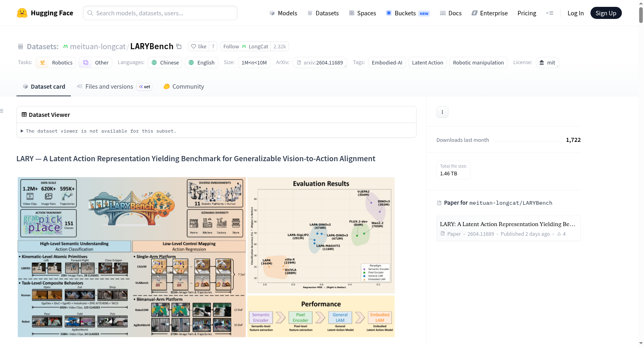Open the Datasets page from navbar
Screen dimensions: 644x347
tap(323, 13)
